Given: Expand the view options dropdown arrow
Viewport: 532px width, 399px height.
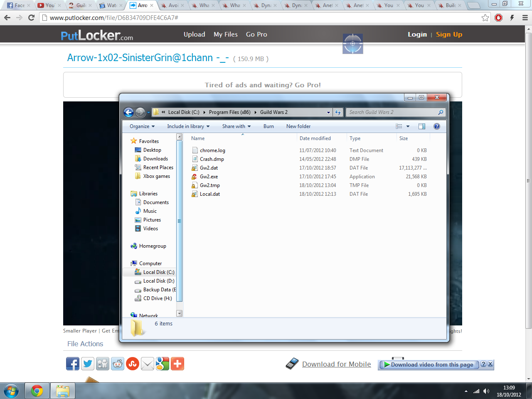Looking at the screenshot, I should (x=408, y=126).
